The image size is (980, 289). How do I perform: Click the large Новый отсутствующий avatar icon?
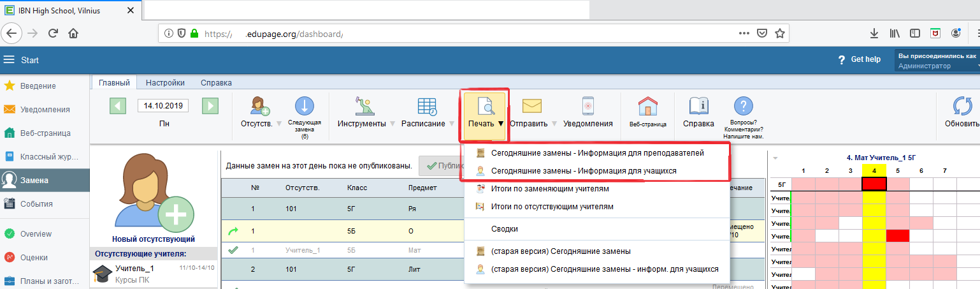(154, 194)
